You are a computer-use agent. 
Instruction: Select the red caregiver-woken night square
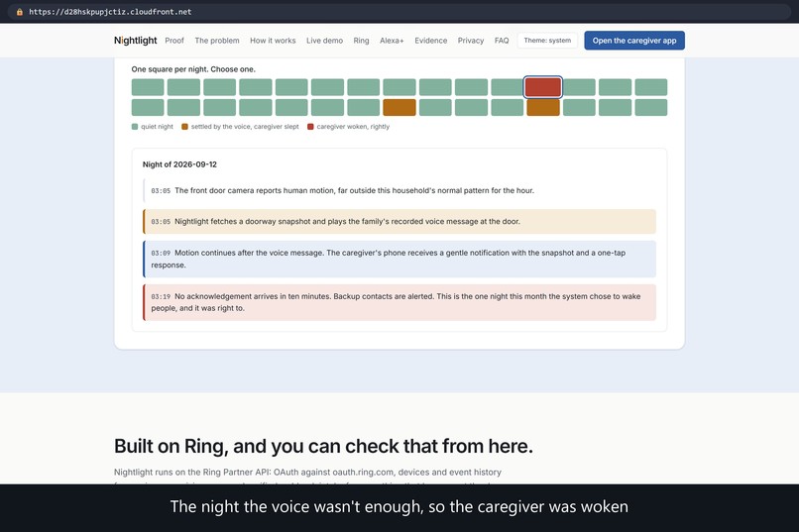coord(543,87)
